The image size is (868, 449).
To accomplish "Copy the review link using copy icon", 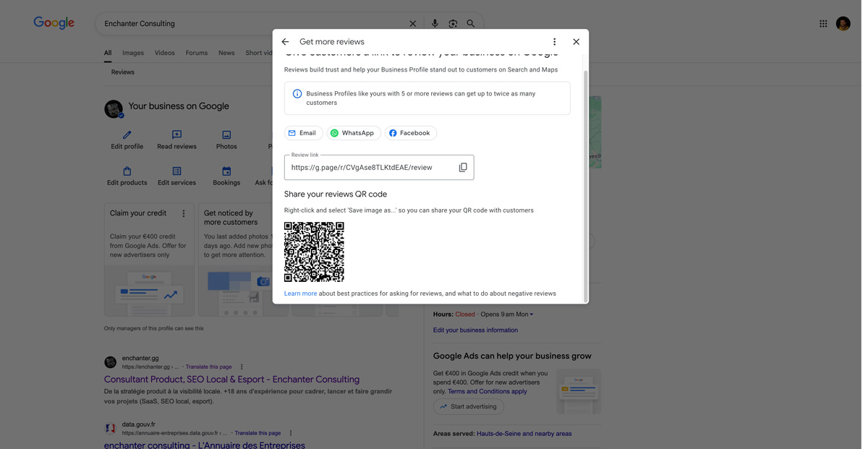I will (462, 166).
